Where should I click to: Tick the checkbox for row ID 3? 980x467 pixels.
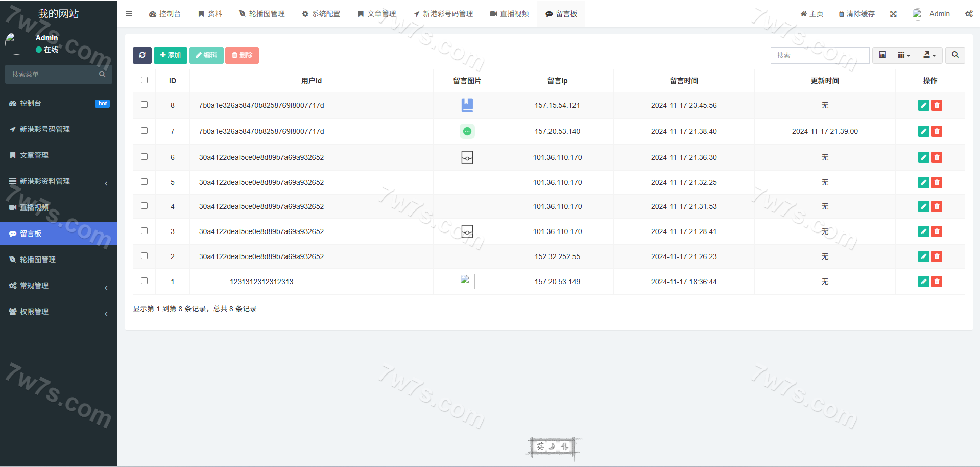coord(145,231)
